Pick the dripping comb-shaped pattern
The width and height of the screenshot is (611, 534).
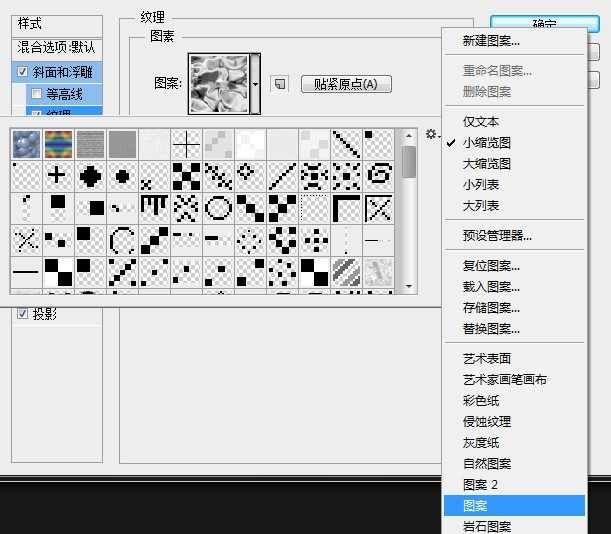click(x=154, y=208)
